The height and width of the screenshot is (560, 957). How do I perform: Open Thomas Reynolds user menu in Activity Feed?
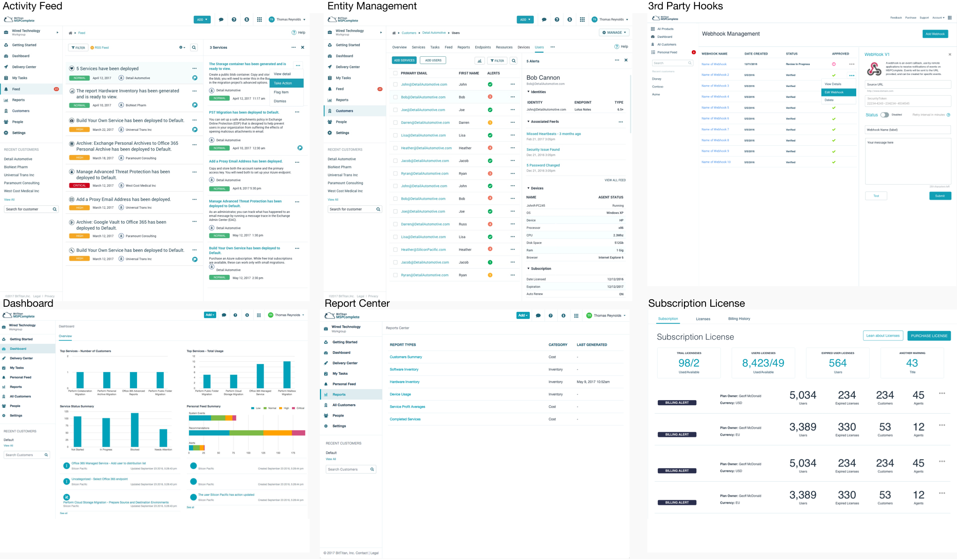coord(287,20)
